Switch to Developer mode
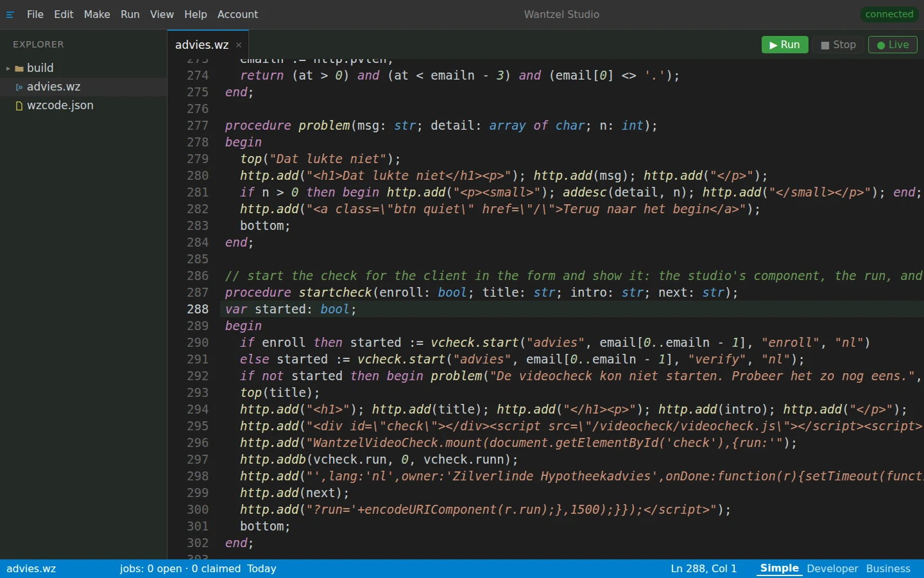The height and width of the screenshot is (578, 924). point(832,568)
